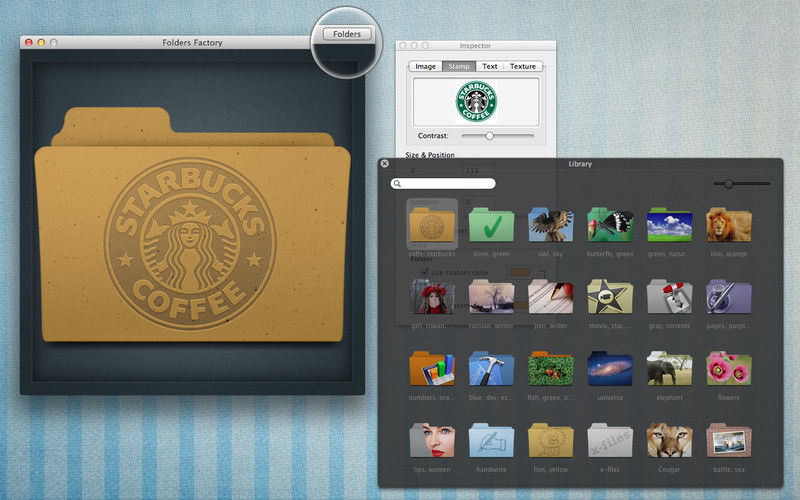Image resolution: width=800 pixels, height=500 pixels.
Task: Choose the 'fish, green, o...' folder icon
Action: pyautogui.click(x=551, y=368)
